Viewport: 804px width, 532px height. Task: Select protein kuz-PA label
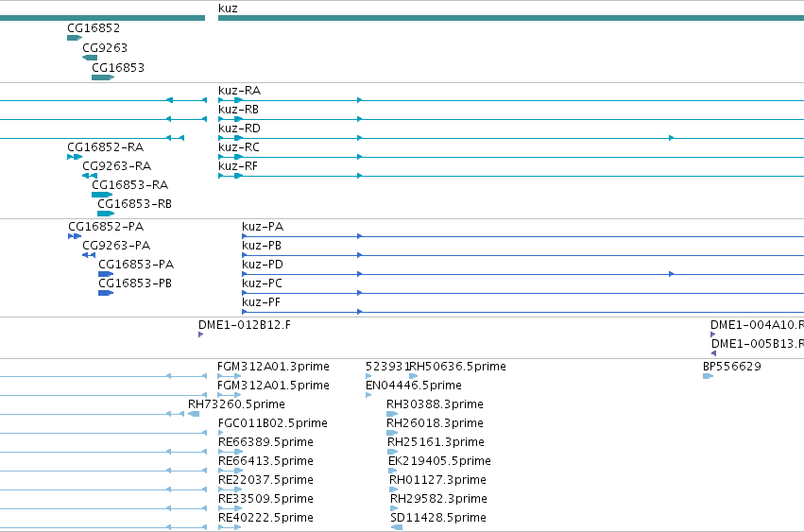[263, 227]
